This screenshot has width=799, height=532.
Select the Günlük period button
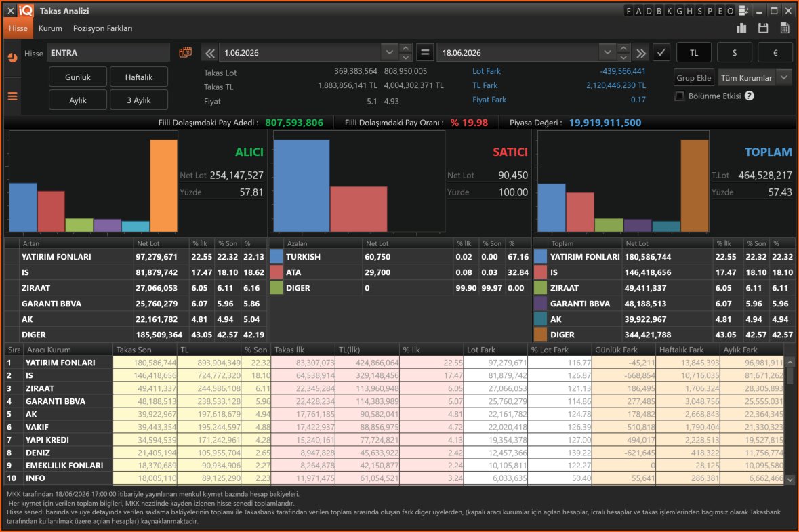(77, 77)
